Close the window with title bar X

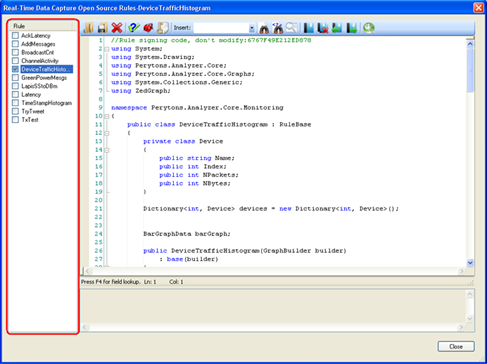point(478,8)
